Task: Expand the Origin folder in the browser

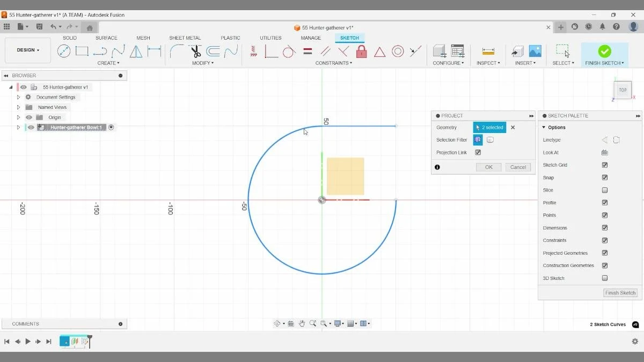Action: (18, 117)
